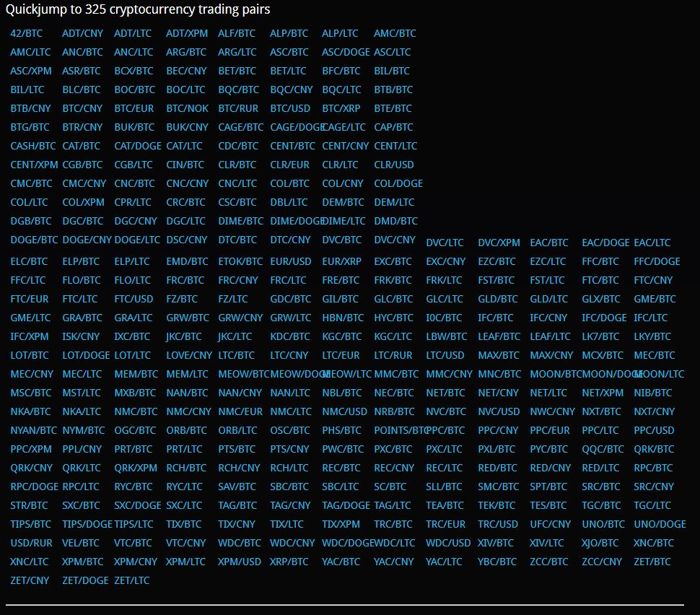
Task: Select EAC/LTC pair link
Action: [652, 243]
